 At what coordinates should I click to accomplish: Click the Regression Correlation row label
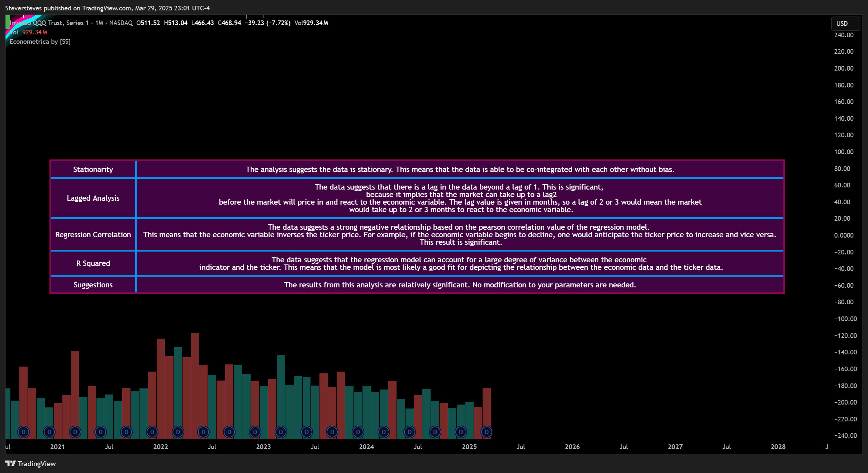93,235
